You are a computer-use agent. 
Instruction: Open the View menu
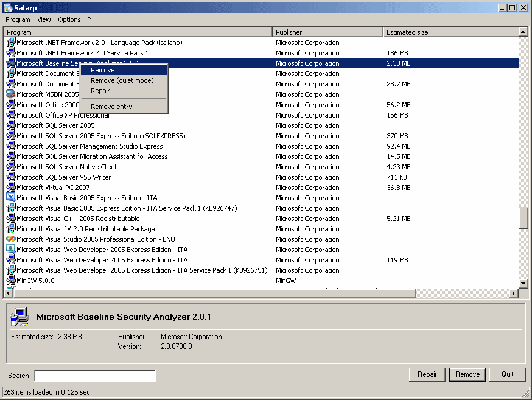click(44, 19)
